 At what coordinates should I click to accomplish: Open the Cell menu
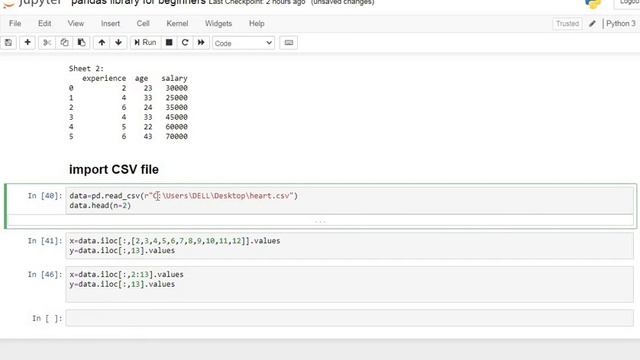point(143,24)
